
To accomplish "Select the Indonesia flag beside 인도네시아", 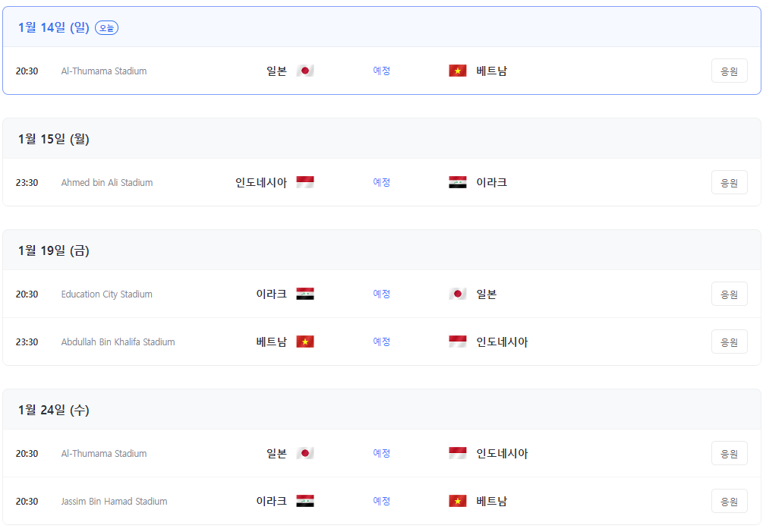I will 304,181.
